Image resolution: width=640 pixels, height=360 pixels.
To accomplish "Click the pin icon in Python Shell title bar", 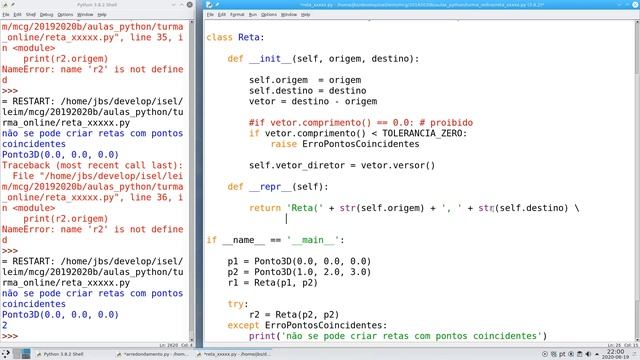I will 13,4.
